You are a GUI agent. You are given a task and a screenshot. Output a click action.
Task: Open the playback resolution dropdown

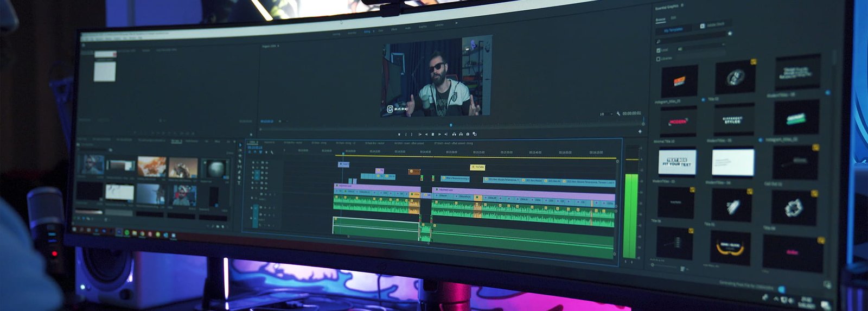click(606, 114)
